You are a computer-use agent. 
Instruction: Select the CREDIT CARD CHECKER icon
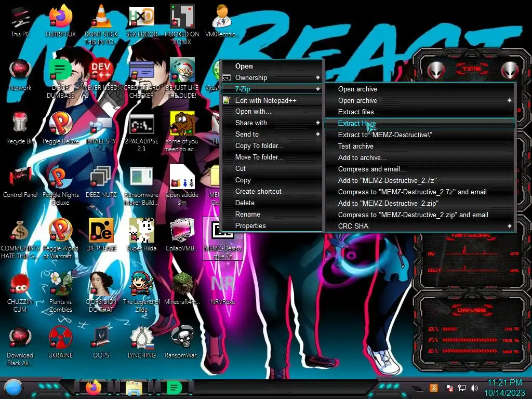pyautogui.click(x=141, y=78)
